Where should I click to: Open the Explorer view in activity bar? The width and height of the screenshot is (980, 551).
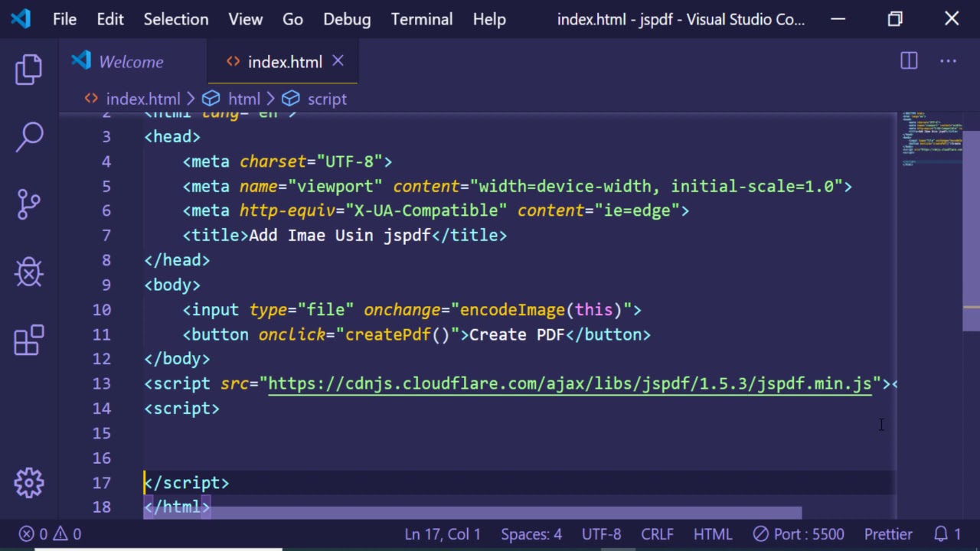29,70
